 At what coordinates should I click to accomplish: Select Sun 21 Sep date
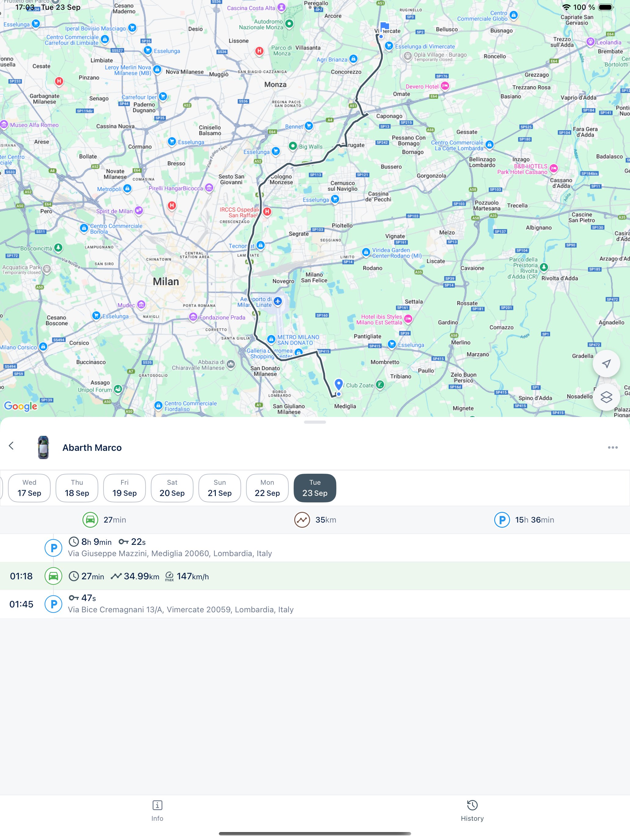[x=219, y=488]
